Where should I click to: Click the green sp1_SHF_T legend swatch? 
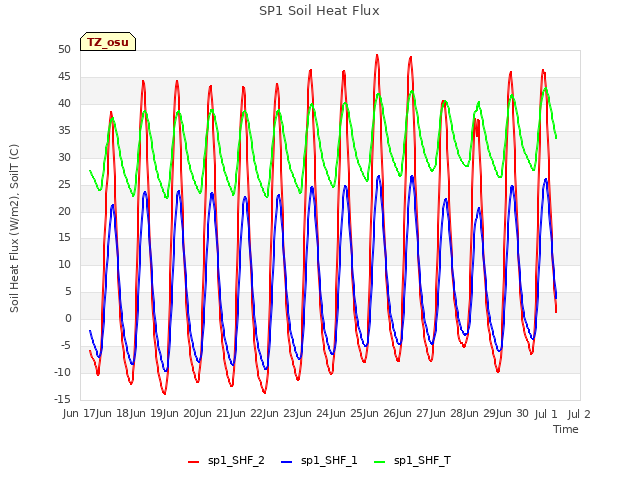(x=380, y=462)
